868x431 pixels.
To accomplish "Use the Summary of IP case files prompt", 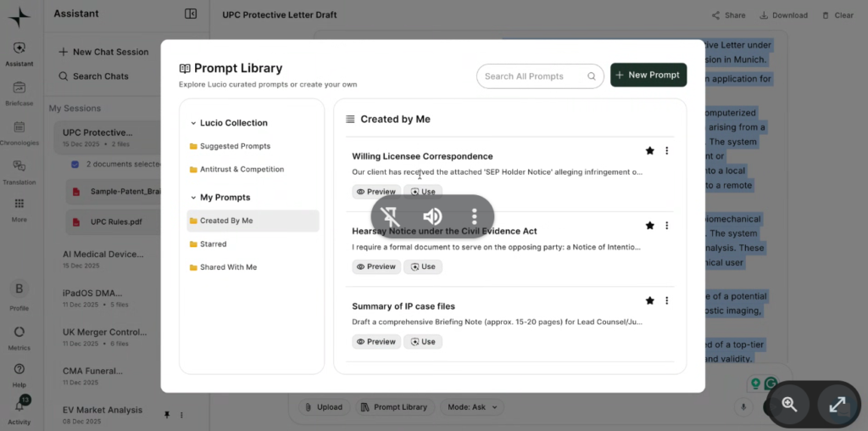I will click(x=423, y=342).
